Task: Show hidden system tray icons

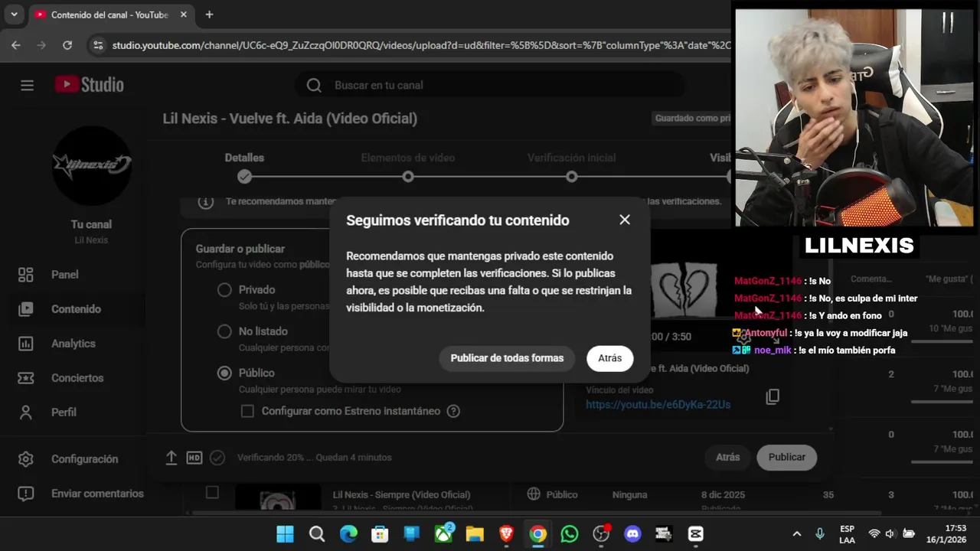Action: coord(796,533)
